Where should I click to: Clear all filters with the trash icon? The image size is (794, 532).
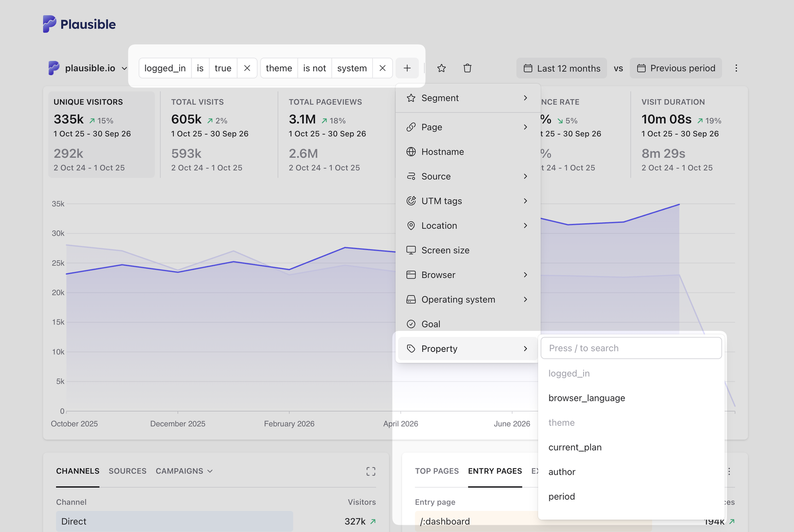coord(467,68)
